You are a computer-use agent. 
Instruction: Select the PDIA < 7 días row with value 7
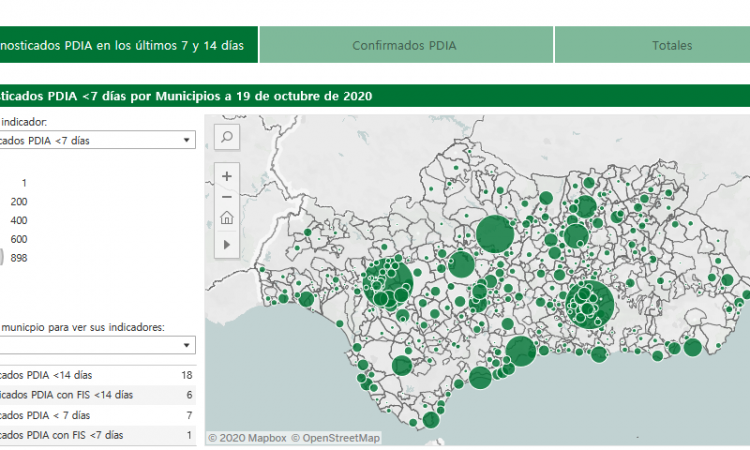point(97,415)
